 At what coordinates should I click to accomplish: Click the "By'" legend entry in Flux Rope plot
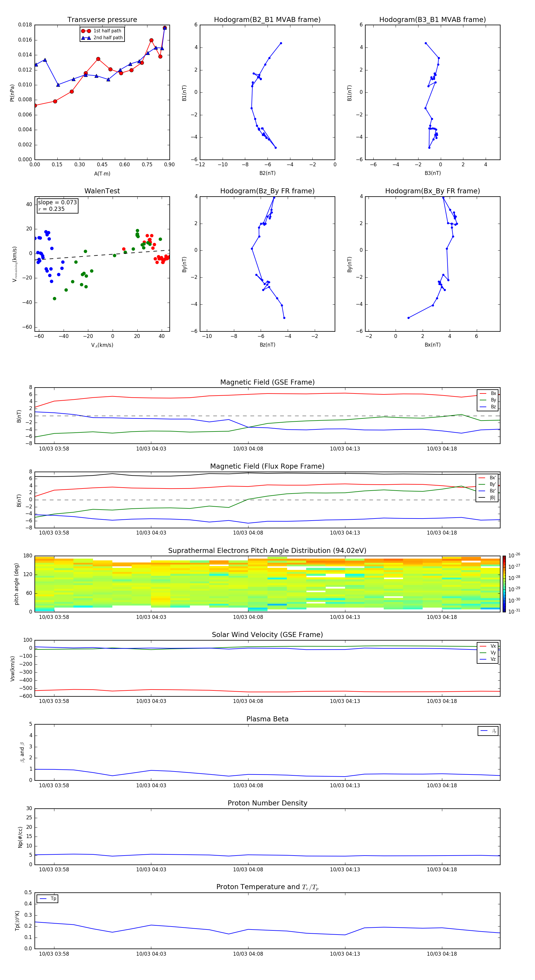pos(487,485)
